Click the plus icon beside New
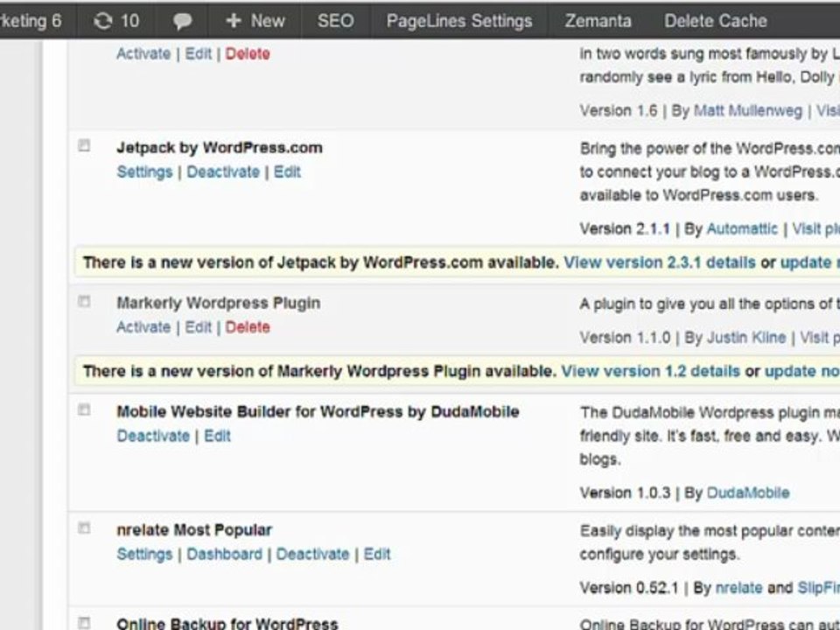The width and height of the screenshot is (840, 630). (234, 21)
